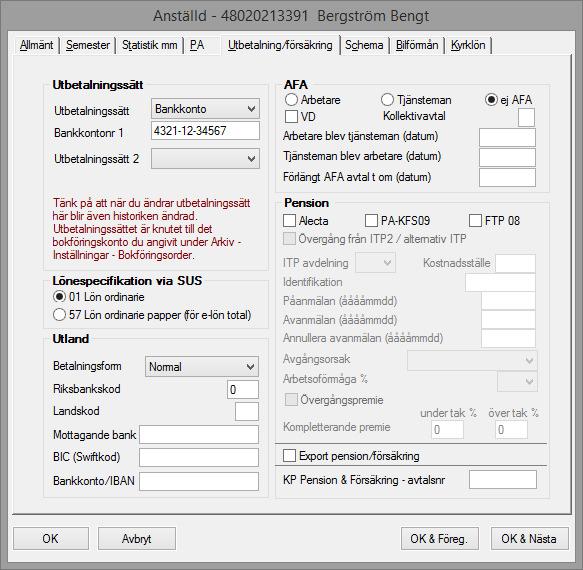Click the OK & Nästa button

coord(530,538)
